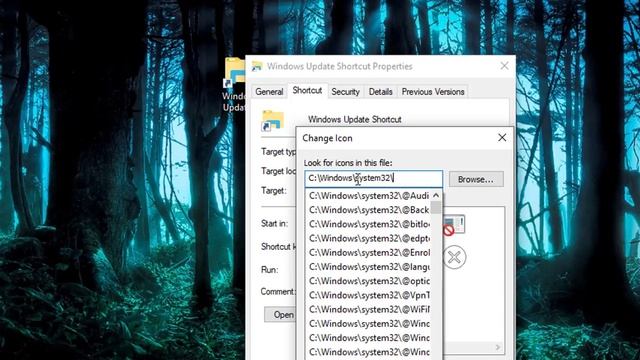This screenshot has width=640, height=360.
Task: Select the @bitlo suggestion entry
Action: pos(369,224)
